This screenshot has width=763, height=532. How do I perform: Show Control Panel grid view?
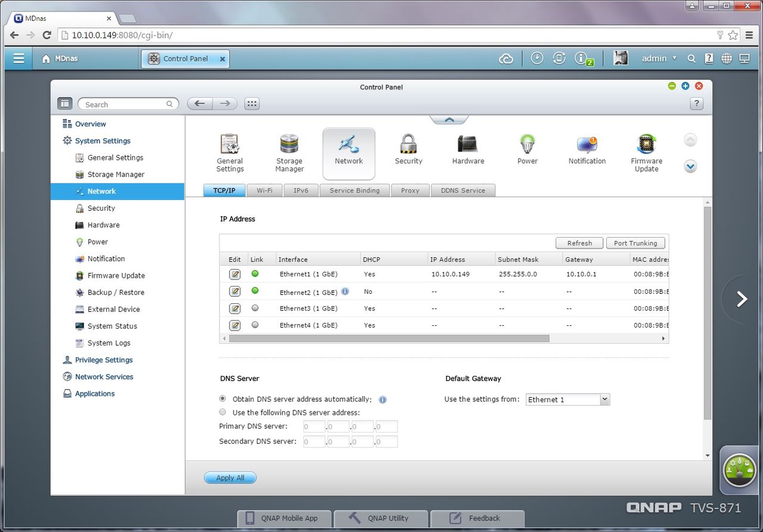pos(252,104)
